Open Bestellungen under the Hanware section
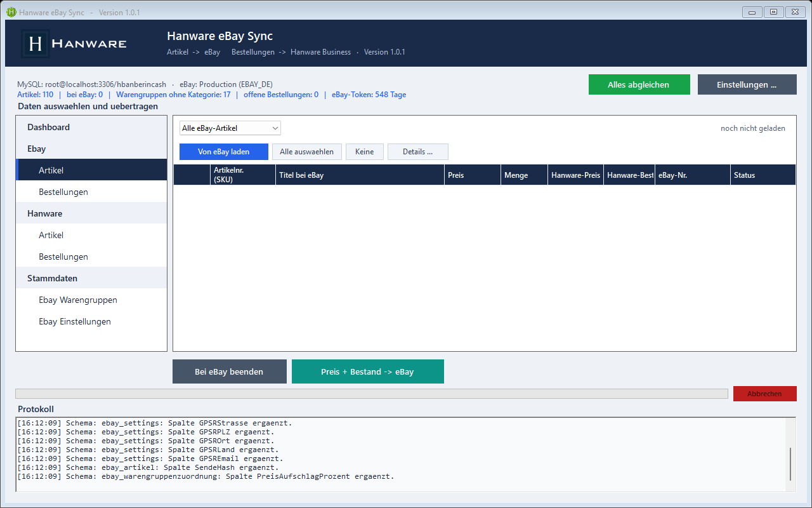The width and height of the screenshot is (812, 508). point(91,257)
